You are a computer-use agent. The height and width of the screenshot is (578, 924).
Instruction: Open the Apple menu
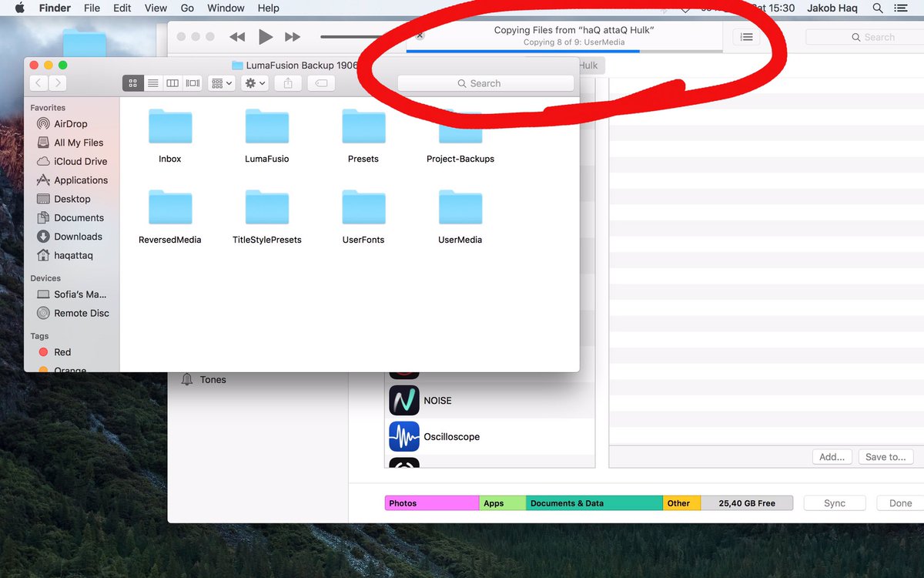coord(21,8)
